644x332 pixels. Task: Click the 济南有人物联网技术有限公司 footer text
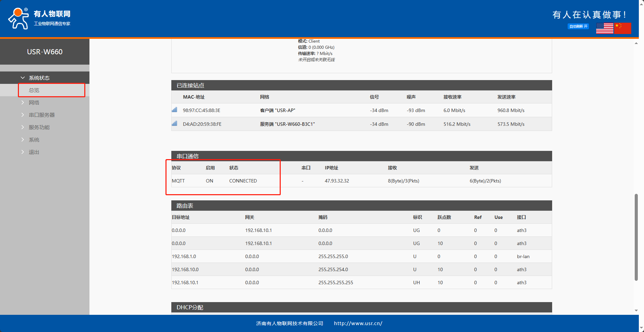(290, 323)
